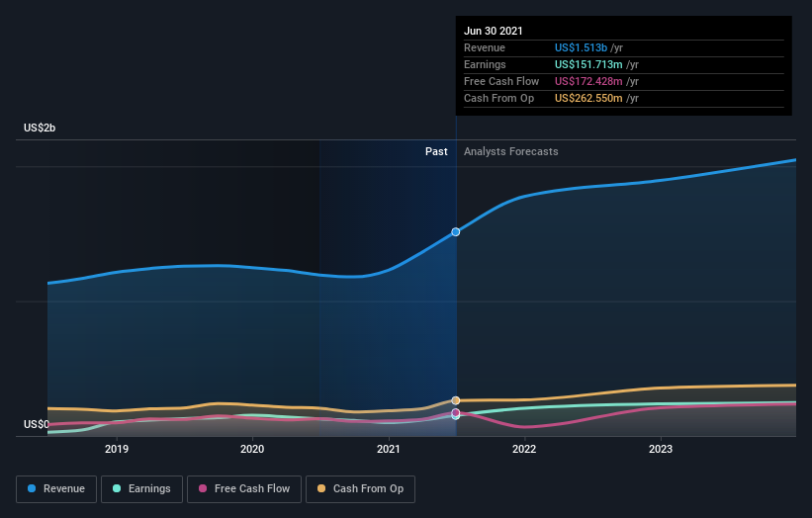Select the 2019 x-axis label

point(117,449)
